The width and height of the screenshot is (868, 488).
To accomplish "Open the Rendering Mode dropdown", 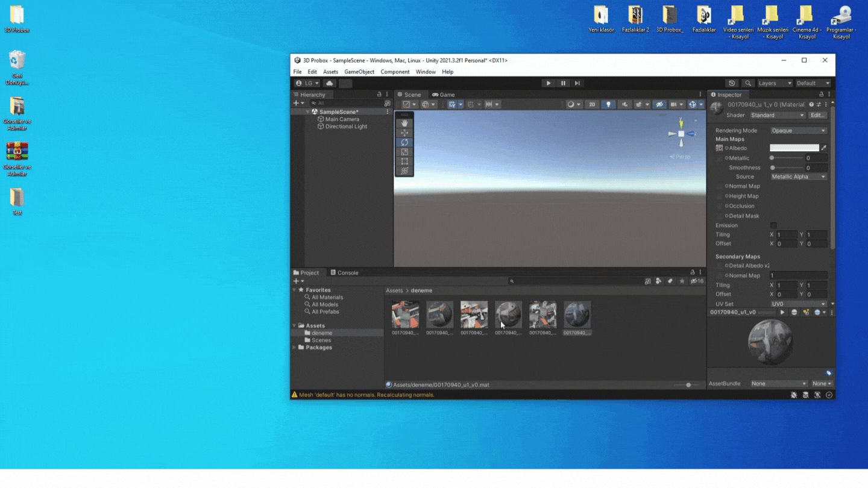I will pos(798,131).
